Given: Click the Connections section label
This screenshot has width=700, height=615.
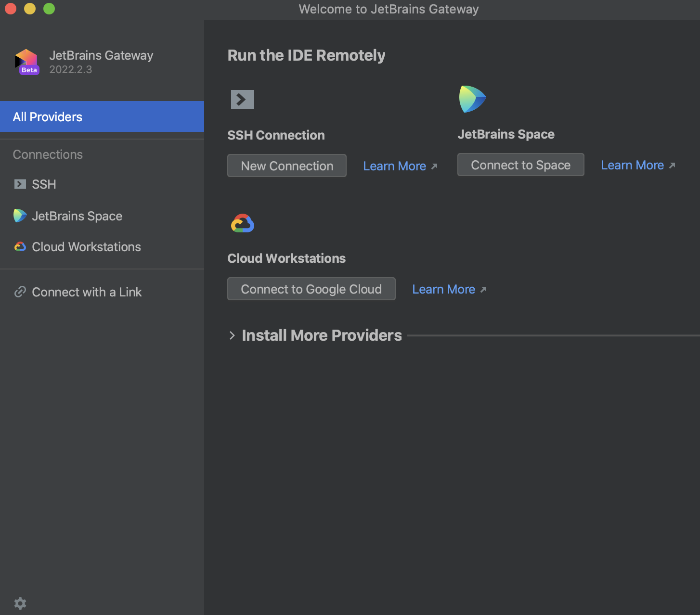Looking at the screenshot, I should click(x=48, y=154).
